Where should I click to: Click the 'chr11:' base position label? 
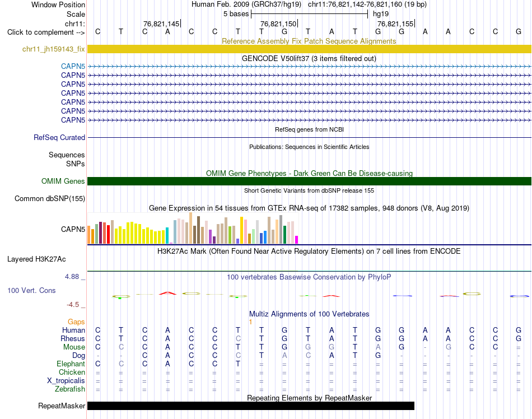74,24
